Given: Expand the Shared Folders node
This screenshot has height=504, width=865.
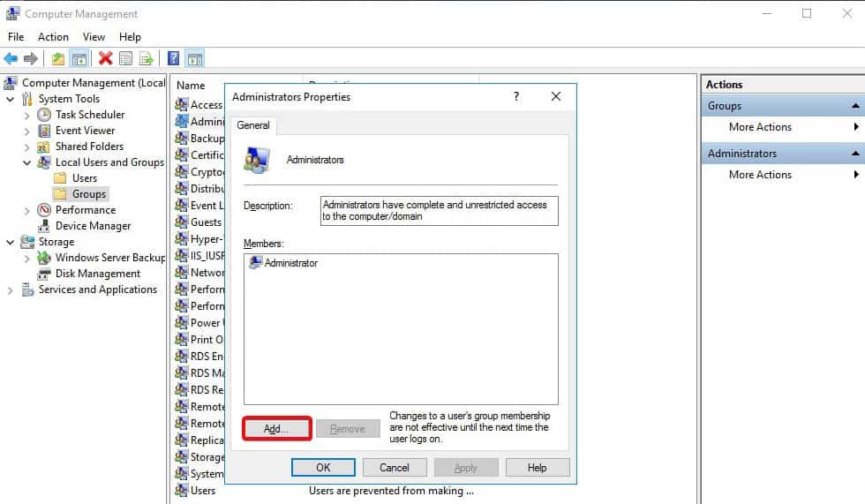Looking at the screenshot, I should coord(27,147).
